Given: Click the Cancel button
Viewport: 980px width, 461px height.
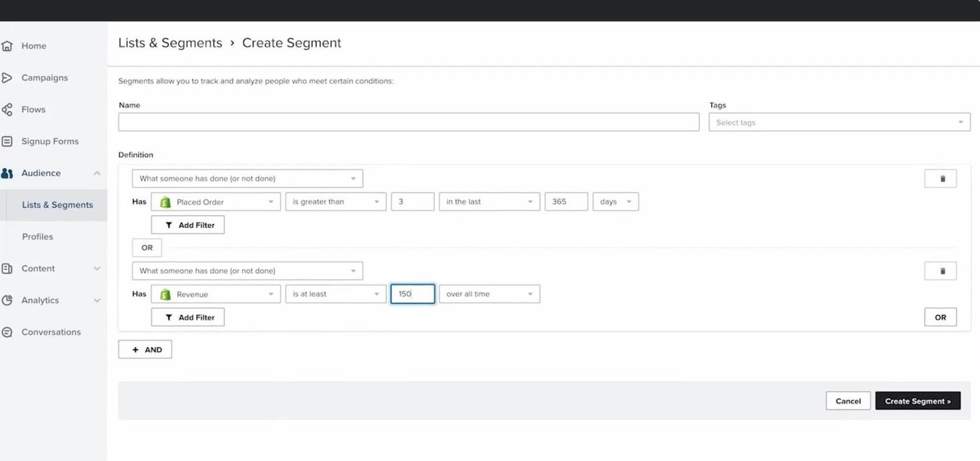Looking at the screenshot, I should [x=848, y=401].
